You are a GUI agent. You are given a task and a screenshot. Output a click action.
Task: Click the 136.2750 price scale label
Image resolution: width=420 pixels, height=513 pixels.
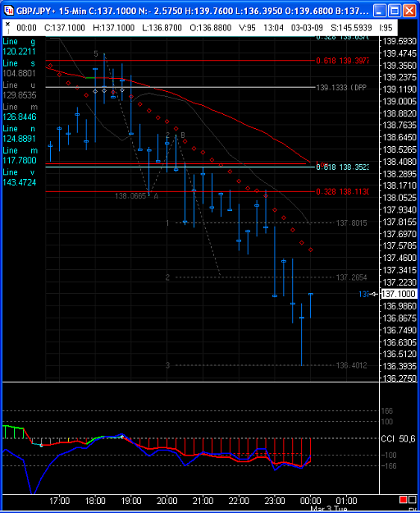tap(399, 378)
